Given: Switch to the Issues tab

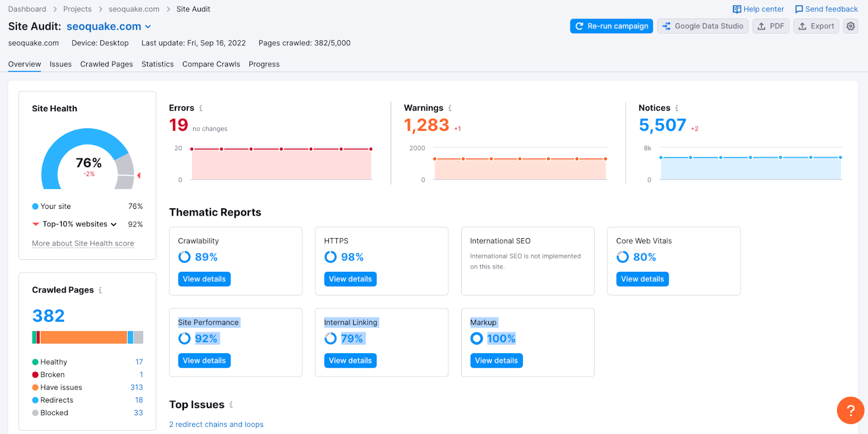Looking at the screenshot, I should pos(60,64).
